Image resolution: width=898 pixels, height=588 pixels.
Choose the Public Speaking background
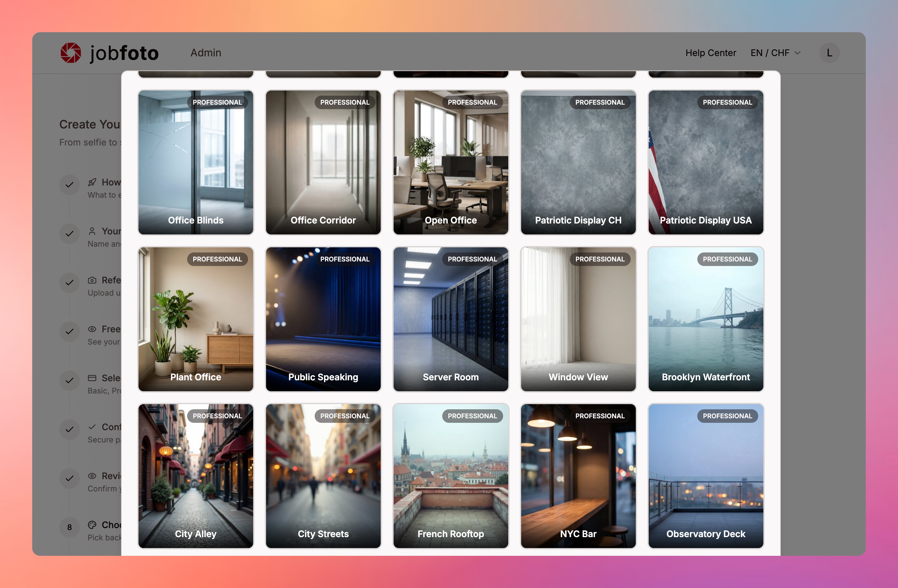point(323,319)
